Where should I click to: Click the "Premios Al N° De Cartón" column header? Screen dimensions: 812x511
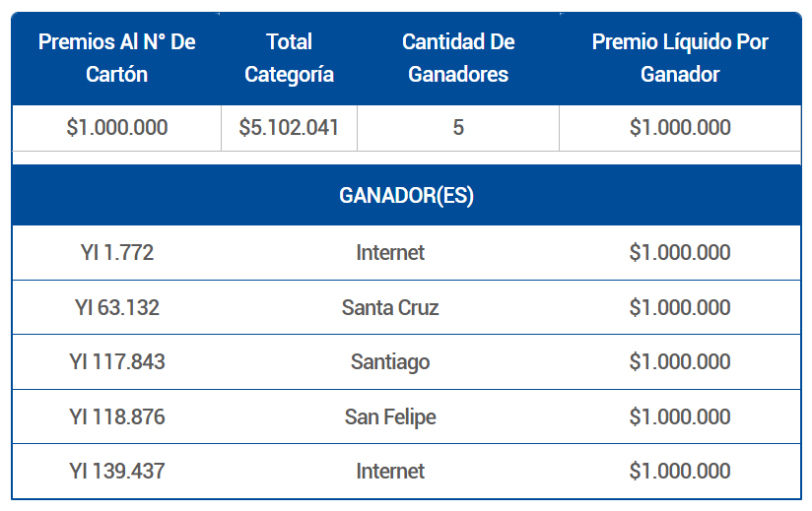(x=116, y=58)
